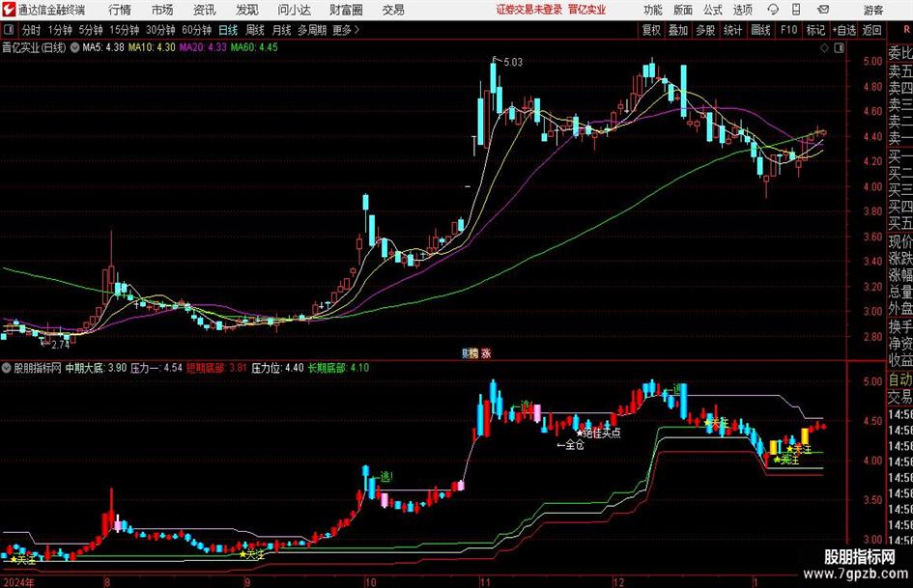Click the red R icon at top right
Viewport: 913px width, 588px height.
pos(906,29)
